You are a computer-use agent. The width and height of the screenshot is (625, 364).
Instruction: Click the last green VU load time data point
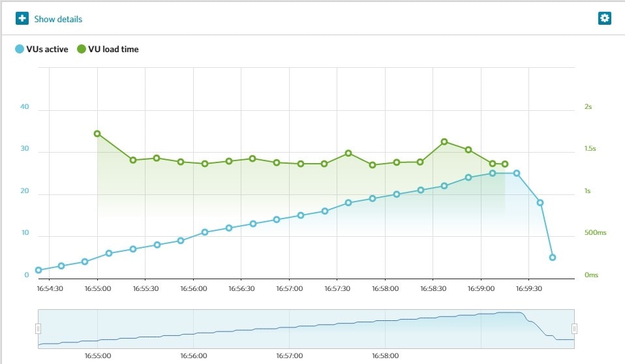click(x=505, y=164)
